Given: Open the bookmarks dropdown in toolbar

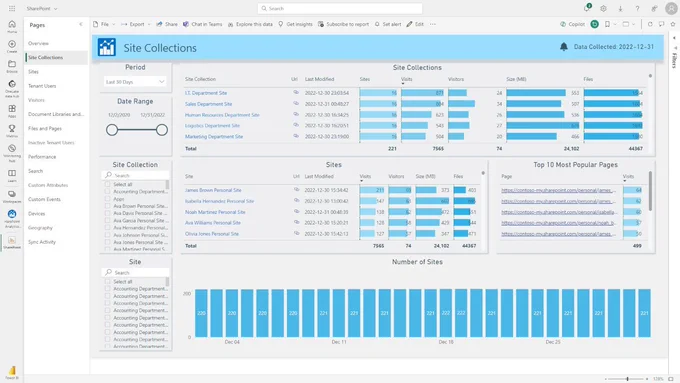Looking at the screenshot, I should click(x=610, y=24).
